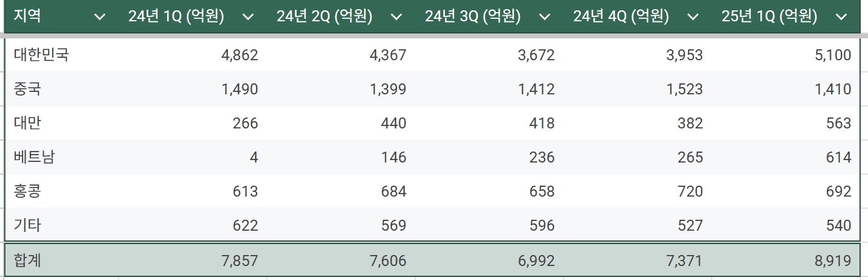Click the cell with value 265
Image resolution: width=868 pixels, height=280 pixels.
click(x=638, y=158)
